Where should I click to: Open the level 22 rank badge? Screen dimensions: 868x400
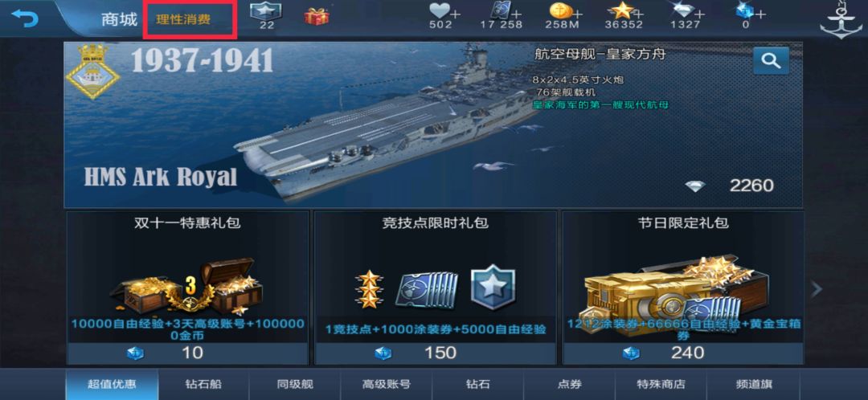(266, 15)
